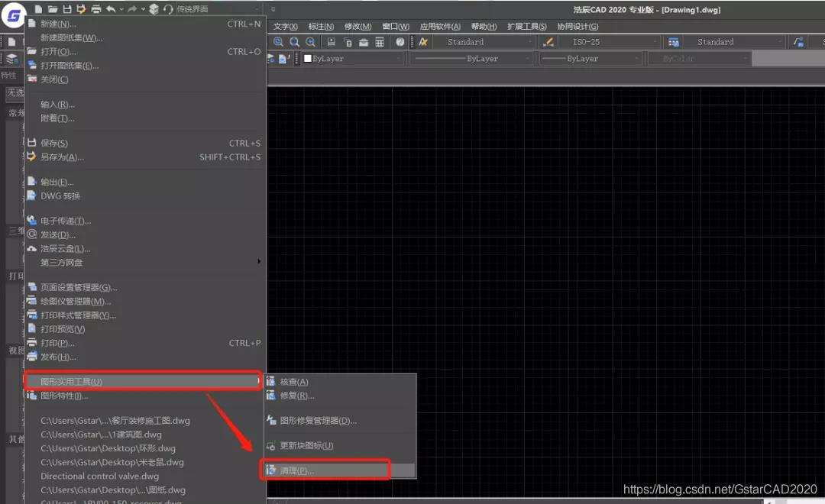Open the 帮助(H) menu
825x504 pixels.
pos(484,26)
